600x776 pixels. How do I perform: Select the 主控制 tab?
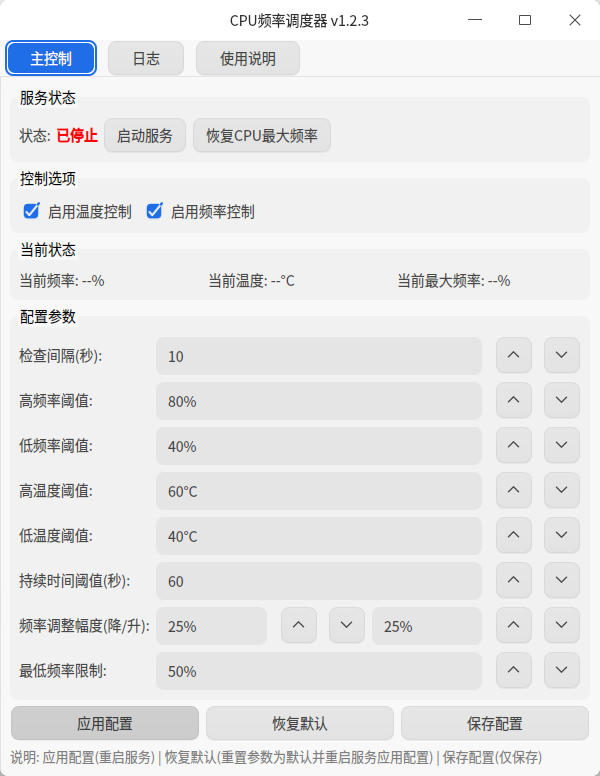51,58
